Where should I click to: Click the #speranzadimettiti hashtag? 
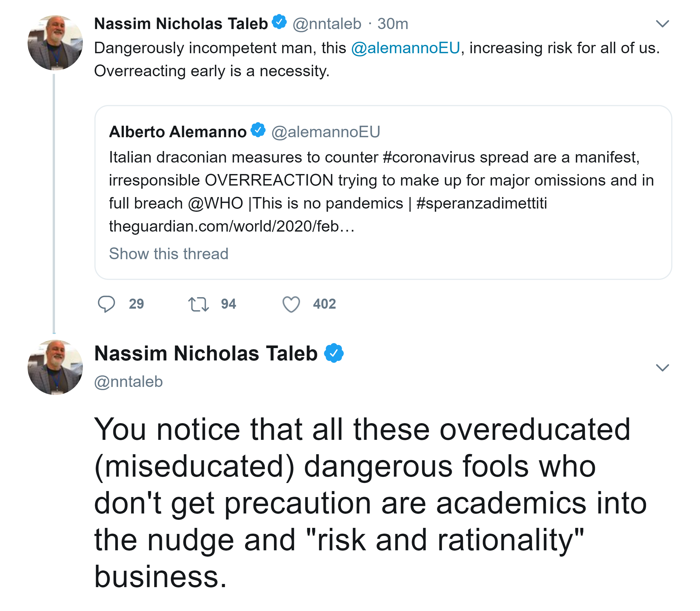click(x=481, y=204)
